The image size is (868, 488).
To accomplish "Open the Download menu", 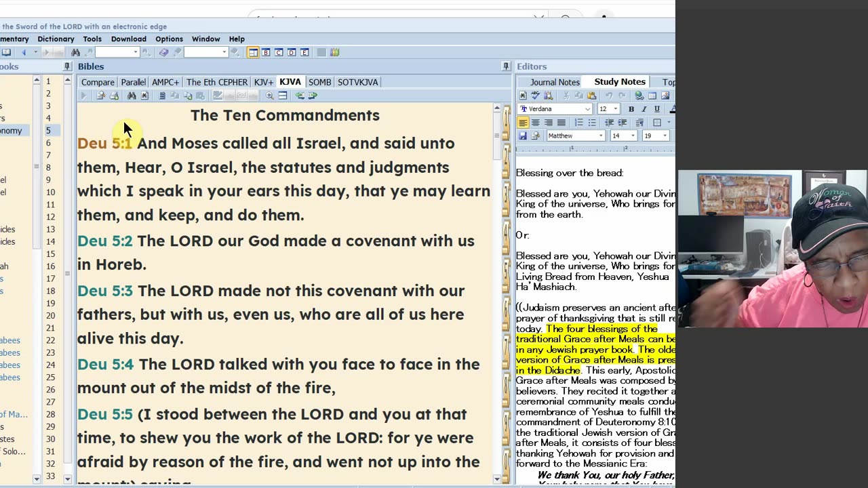I will click(x=129, y=39).
